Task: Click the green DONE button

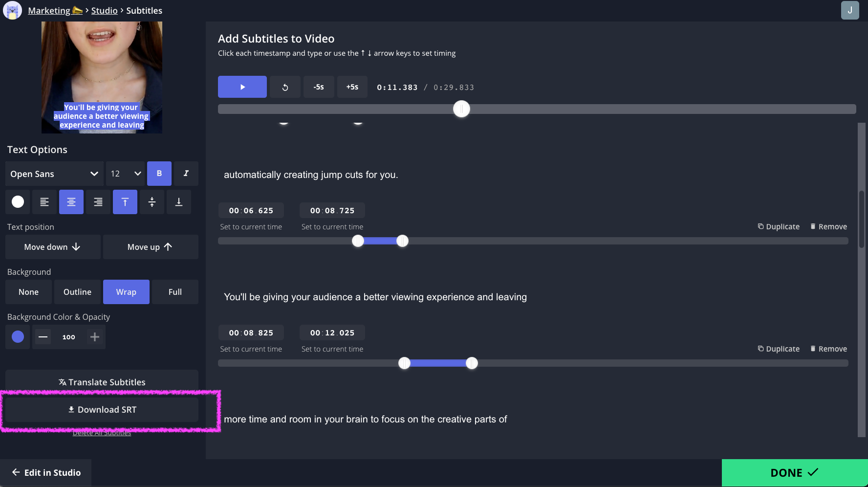Action: point(794,473)
